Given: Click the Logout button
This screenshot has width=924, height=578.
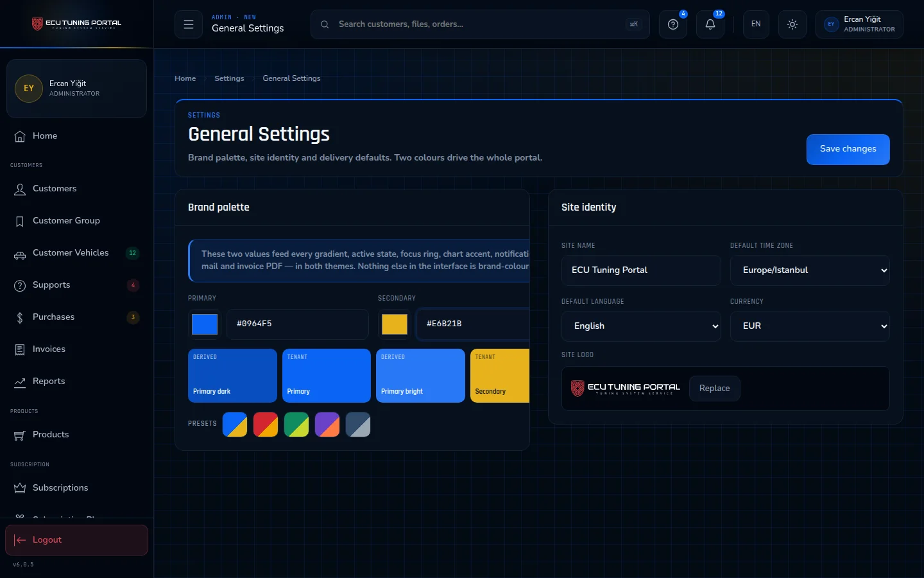Looking at the screenshot, I should coord(76,540).
